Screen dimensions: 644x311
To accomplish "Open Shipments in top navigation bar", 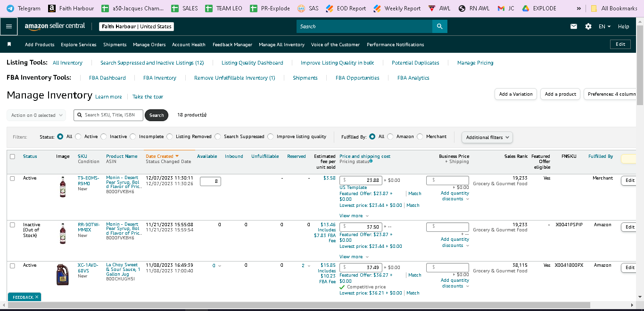I will point(115,45).
